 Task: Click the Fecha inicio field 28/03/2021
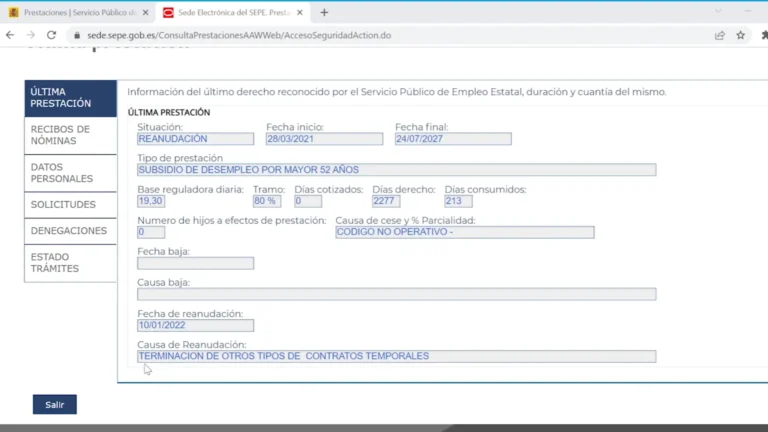pos(324,139)
